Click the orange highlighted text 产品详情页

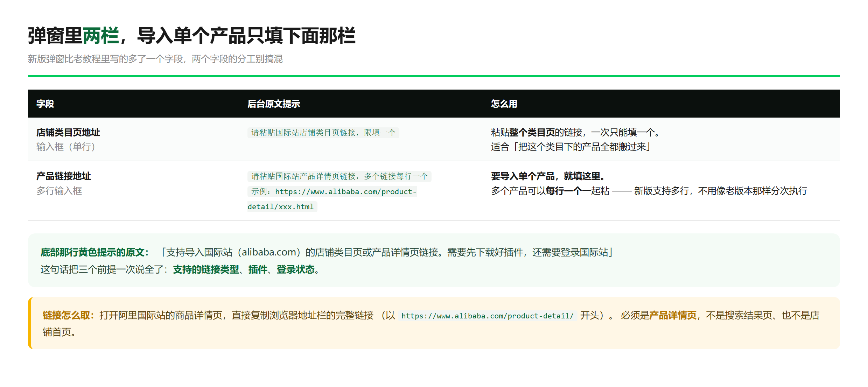point(673,315)
